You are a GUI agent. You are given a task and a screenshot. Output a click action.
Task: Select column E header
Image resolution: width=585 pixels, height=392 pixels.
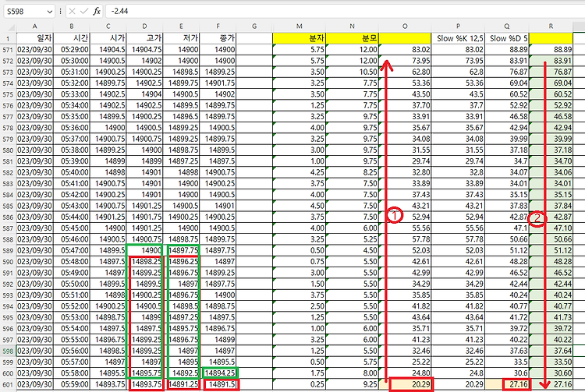(181, 26)
